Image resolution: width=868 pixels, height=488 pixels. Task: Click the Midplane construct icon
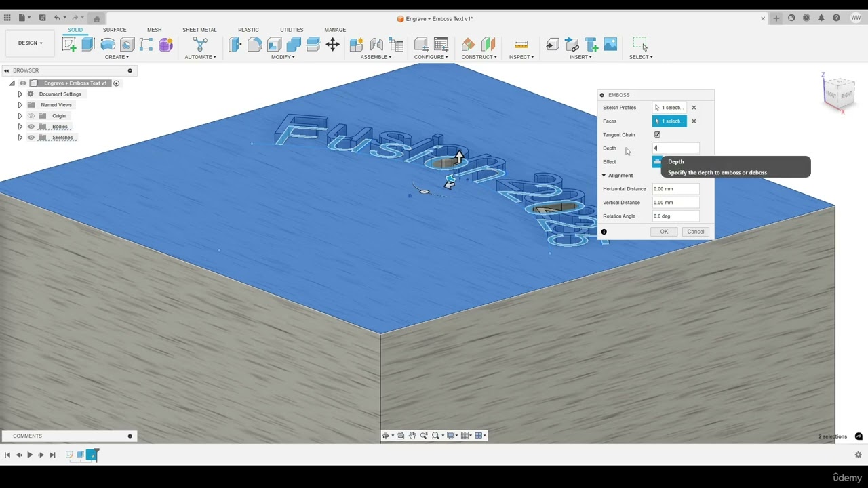tap(488, 45)
